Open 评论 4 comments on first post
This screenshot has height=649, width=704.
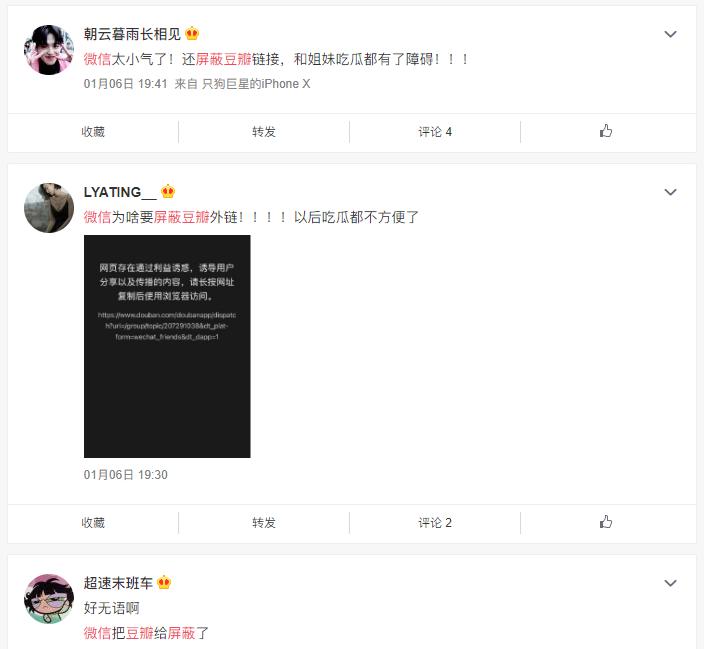[435, 132]
